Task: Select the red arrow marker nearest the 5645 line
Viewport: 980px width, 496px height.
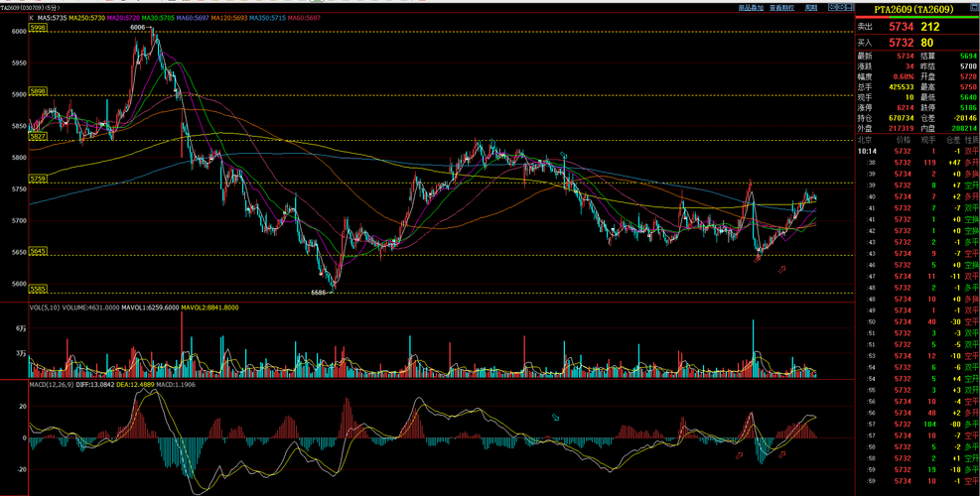Action: pos(758,259)
